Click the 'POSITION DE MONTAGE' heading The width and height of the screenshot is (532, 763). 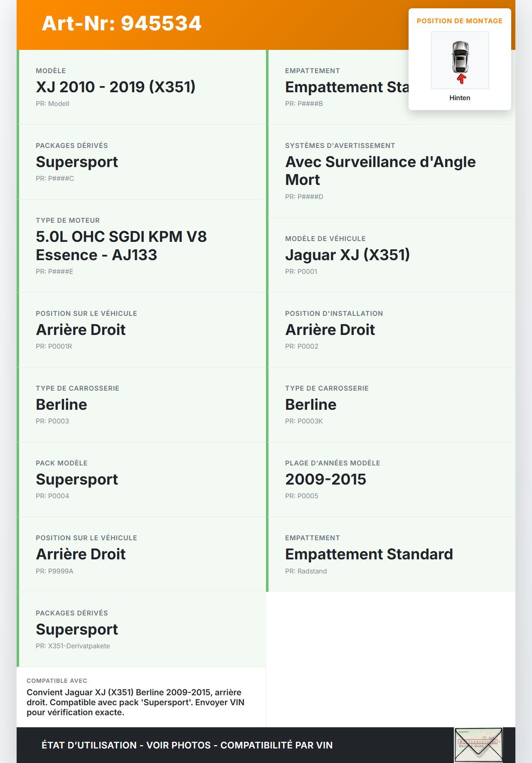459,21
